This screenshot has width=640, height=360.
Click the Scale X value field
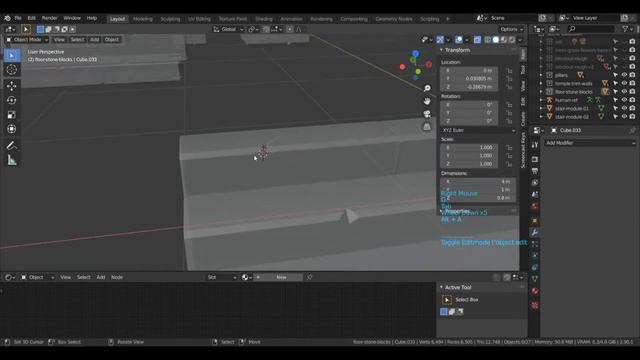[469, 147]
